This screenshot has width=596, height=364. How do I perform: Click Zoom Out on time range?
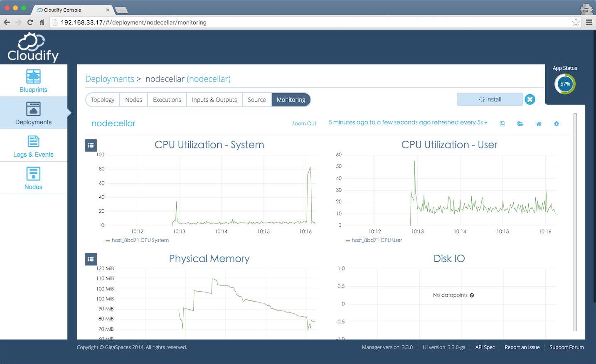[x=304, y=123]
